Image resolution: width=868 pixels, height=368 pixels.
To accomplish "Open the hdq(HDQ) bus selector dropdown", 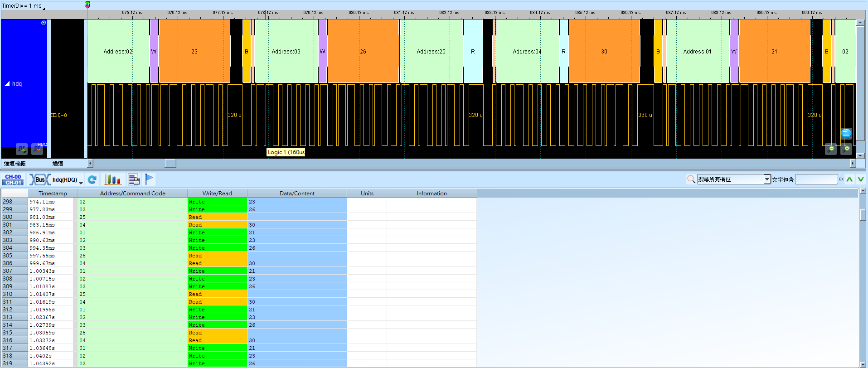I will tap(81, 183).
